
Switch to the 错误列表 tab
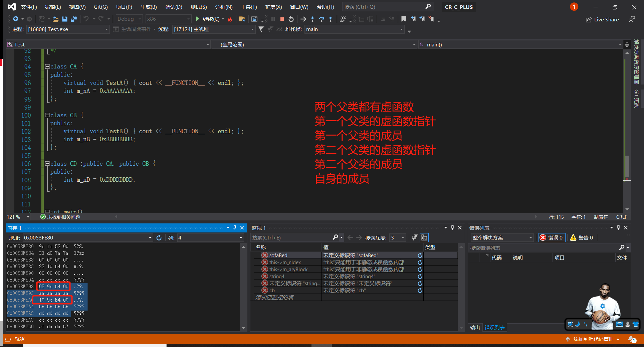pyautogui.click(x=494, y=327)
